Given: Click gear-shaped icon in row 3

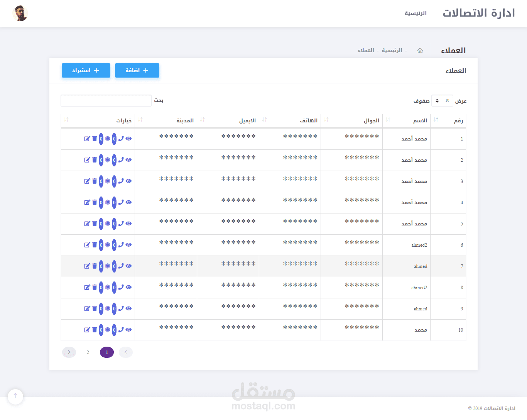Looking at the screenshot, I should (108, 181).
